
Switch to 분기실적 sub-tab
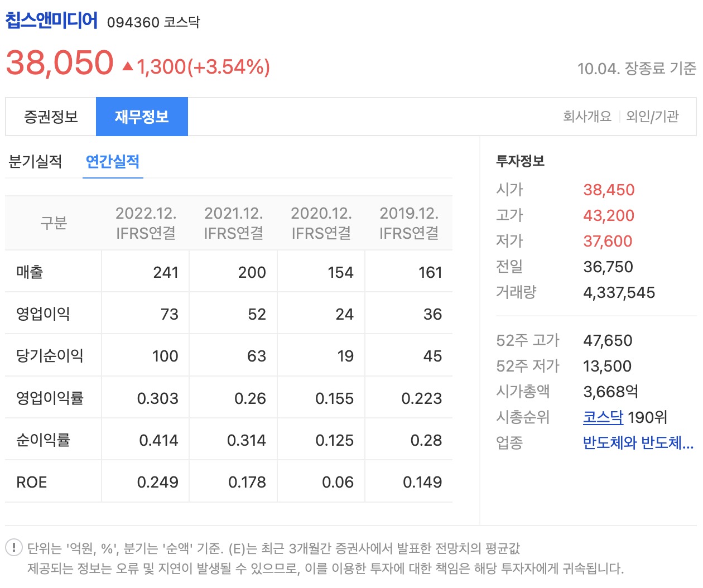click(35, 162)
